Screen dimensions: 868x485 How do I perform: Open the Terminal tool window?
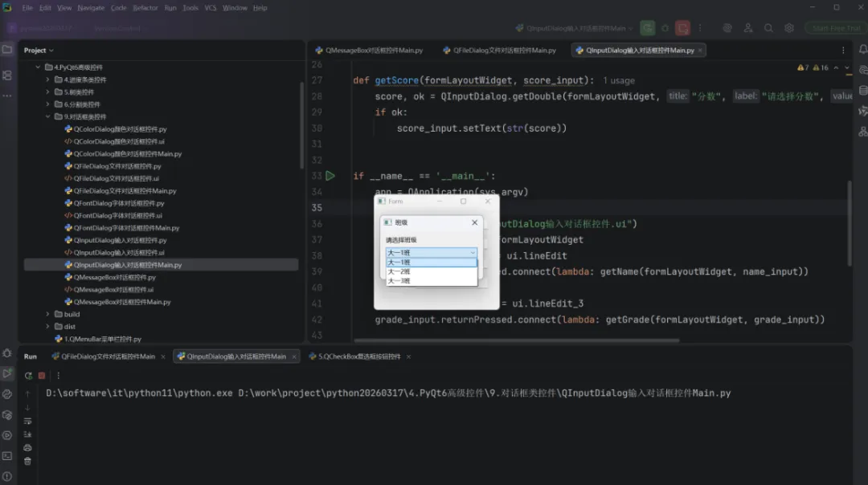coord(7,455)
